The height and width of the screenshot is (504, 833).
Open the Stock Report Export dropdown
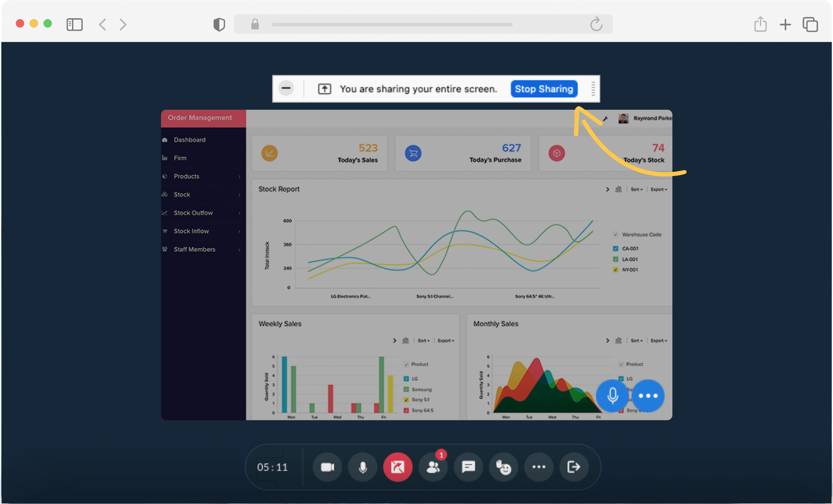[x=659, y=190]
